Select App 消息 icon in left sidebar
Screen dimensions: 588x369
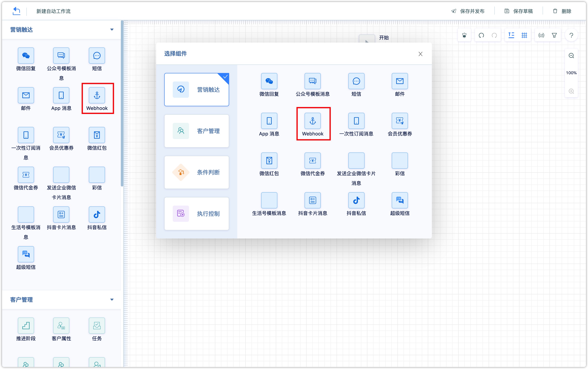[x=61, y=95]
